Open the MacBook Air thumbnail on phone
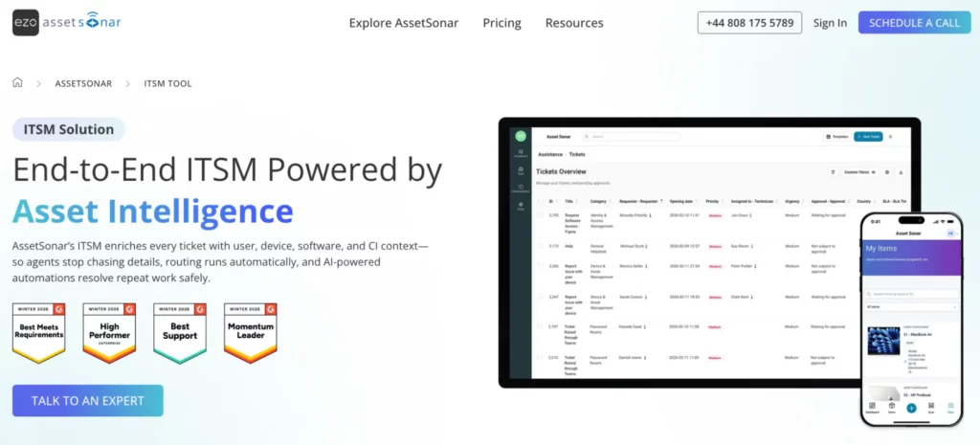The height and width of the screenshot is (445, 980). (x=883, y=342)
